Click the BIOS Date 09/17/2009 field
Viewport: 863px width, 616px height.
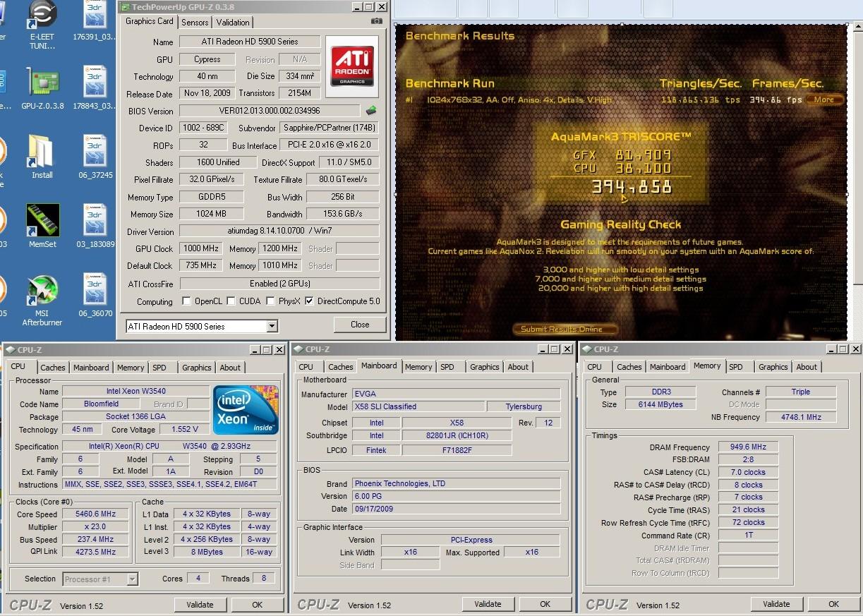[456, 509]
